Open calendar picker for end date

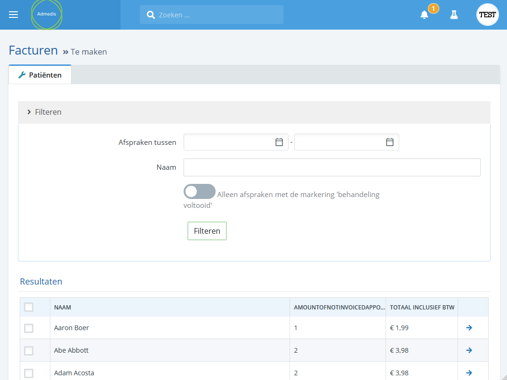tap(390, 142)
